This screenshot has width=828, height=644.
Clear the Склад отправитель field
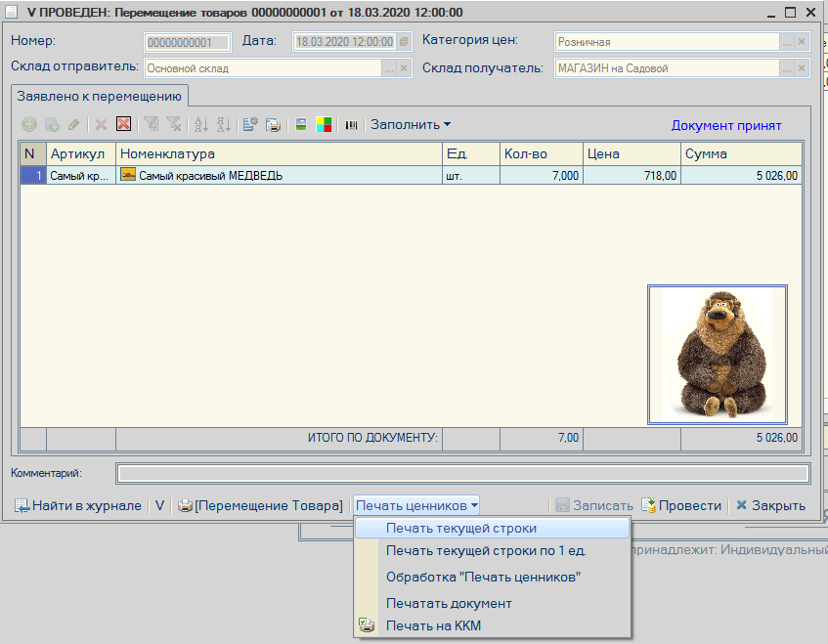[x=404, y=68]
